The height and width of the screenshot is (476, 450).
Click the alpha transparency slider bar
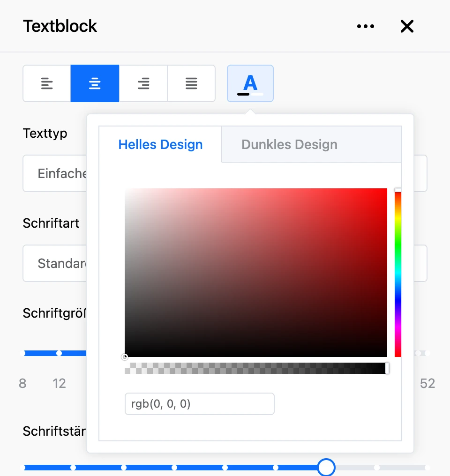coord(255,368)
